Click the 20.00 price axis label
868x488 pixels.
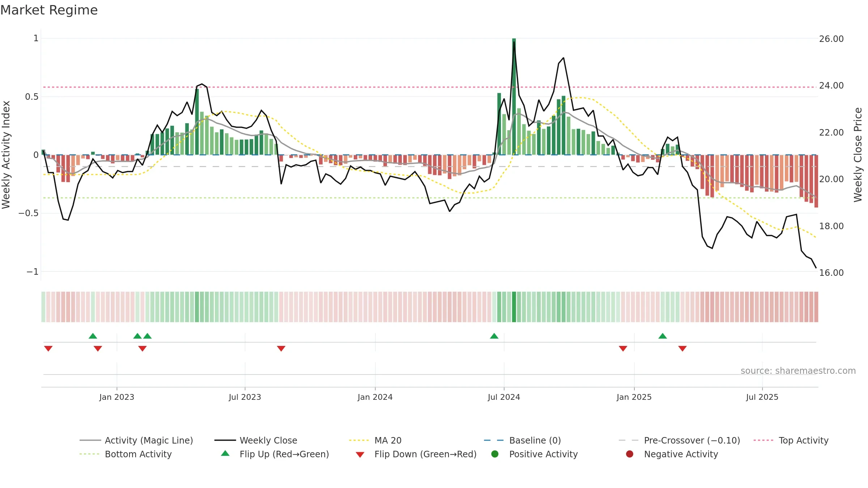[x=831, y=179]
